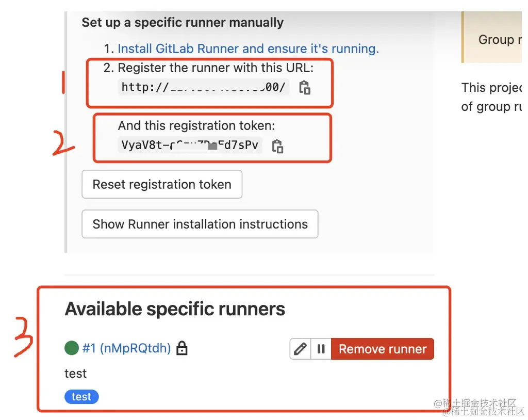
Task: Copy the runner registration URL
Action: (x=305, y=88)
